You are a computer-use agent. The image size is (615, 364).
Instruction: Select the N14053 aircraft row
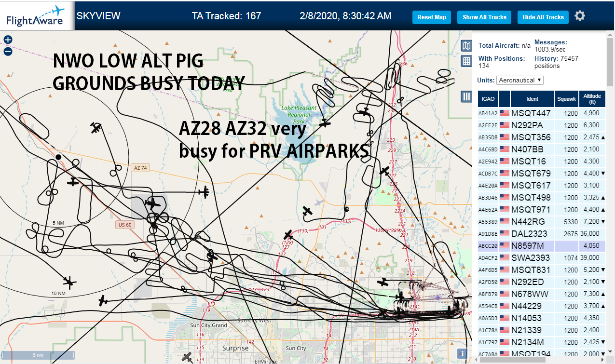click(x=542, y=318)
